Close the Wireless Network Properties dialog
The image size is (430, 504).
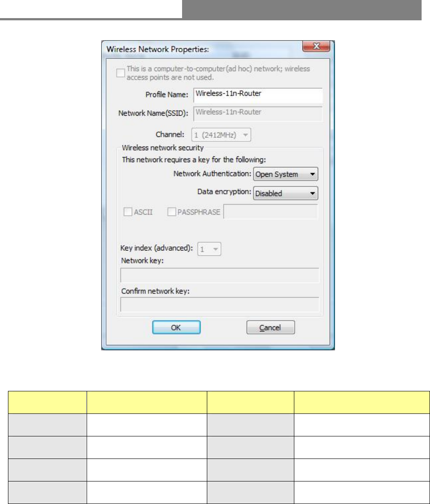pyautogui.click(x=316, y=46)
